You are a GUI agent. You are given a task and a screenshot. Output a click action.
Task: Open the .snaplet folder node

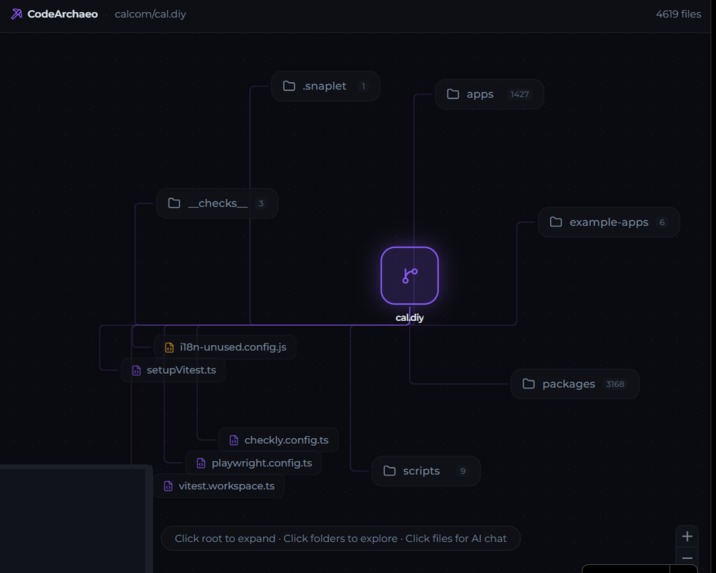[x=325, y=86]
